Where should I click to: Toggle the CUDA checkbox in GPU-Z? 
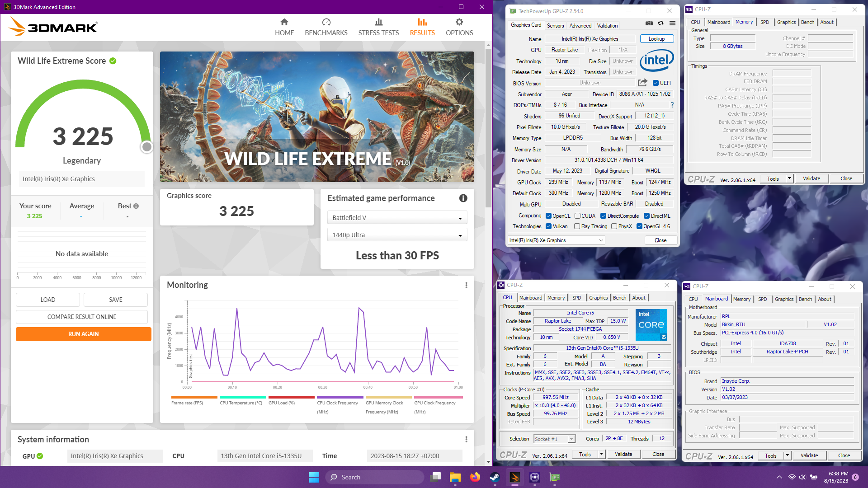pyautogui.click(x=577, y=216)
